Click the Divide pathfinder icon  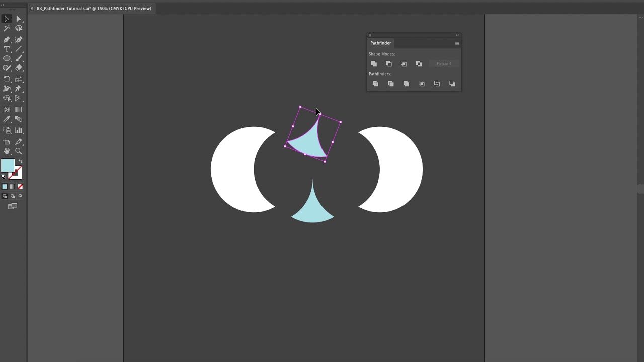375,84
